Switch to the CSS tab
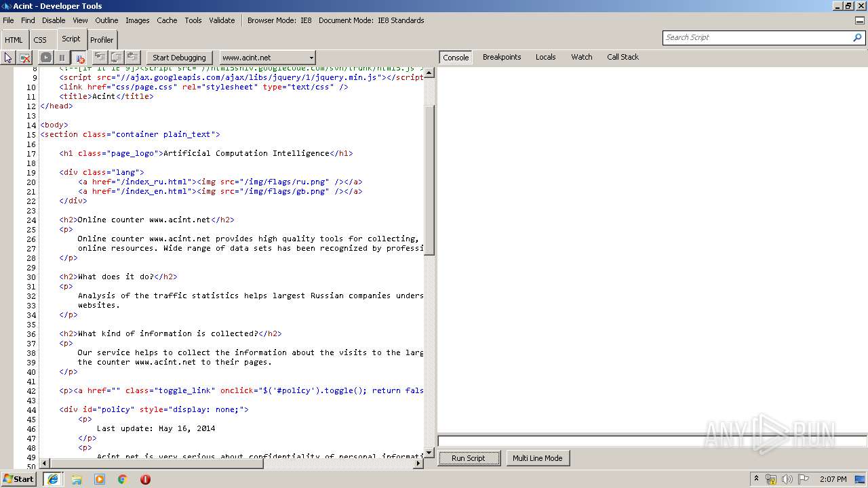Viewport: 868px width, 488px height. 40,40
